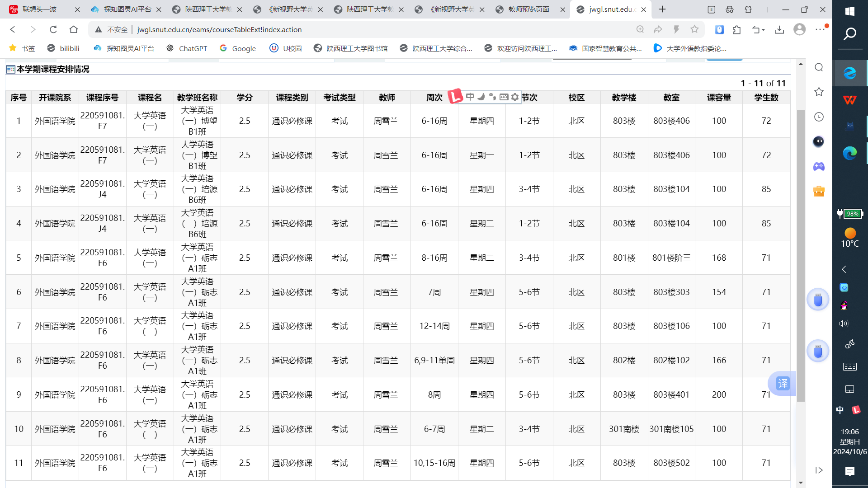Image resolution: width=868 pixels, height=488 pixels.
Task: Open the sidebar search icon
Action: pos(819,67)
